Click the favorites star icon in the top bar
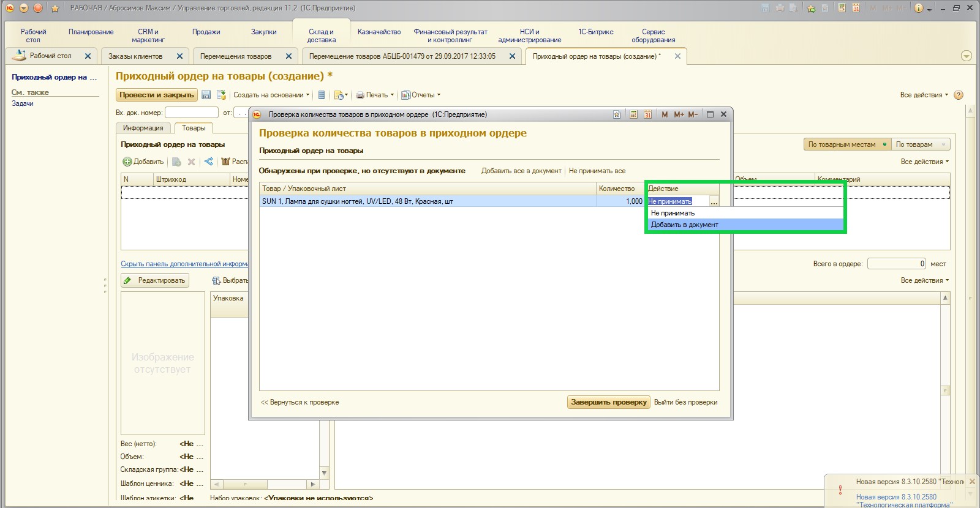 click(x=55, y=8)
